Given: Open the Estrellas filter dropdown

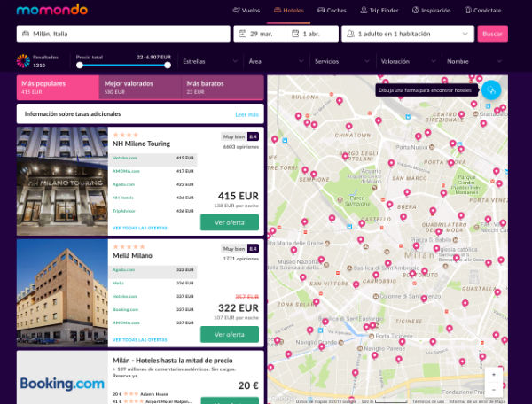Looking at the screenshot, I should (210, 61).
